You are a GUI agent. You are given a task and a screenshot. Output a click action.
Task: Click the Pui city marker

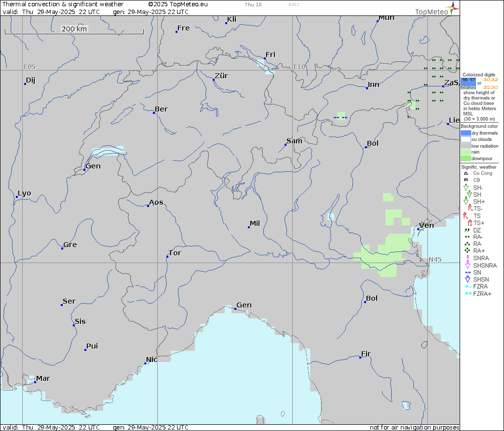pos(85,349)
